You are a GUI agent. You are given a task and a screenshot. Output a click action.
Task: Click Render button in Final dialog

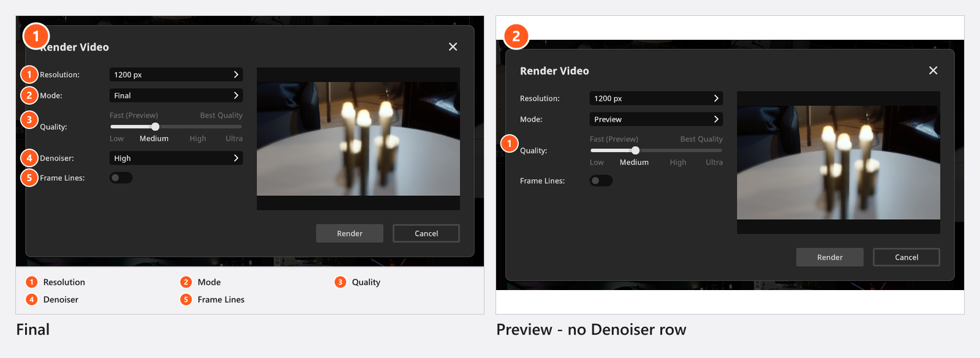pos(350,233)
